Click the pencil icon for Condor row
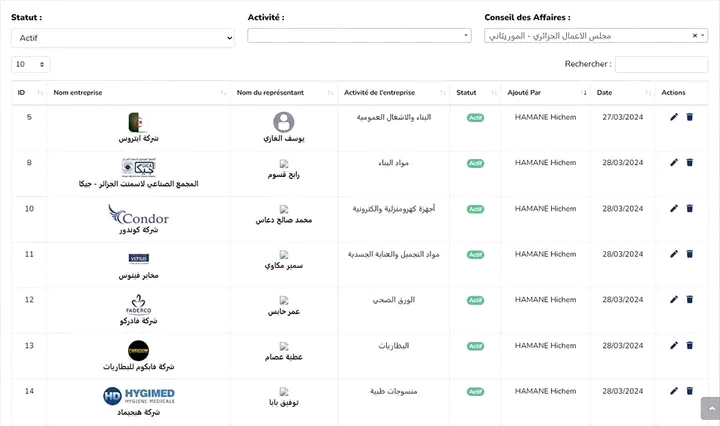 [x=674, y=208]
